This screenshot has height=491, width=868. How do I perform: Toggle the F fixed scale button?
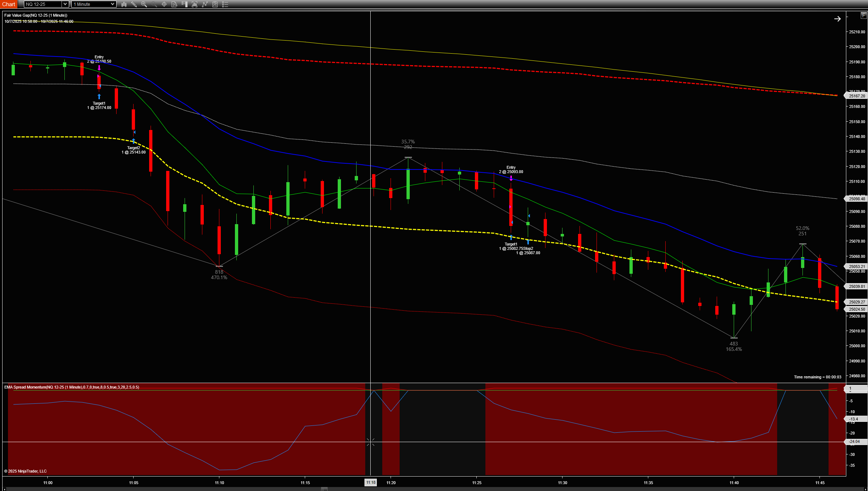(x=864, y=16)
